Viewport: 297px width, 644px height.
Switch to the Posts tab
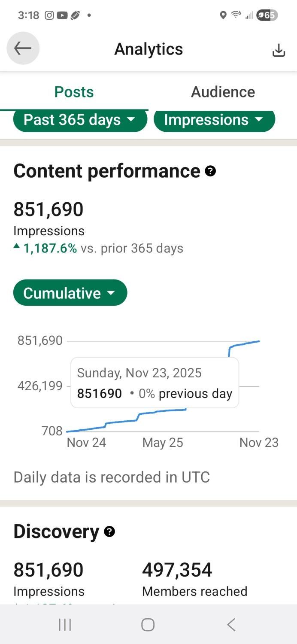pyautogui.click(x=74, y=92)
